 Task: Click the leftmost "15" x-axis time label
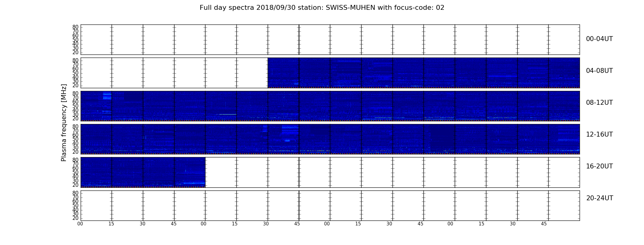coord(111,224)
